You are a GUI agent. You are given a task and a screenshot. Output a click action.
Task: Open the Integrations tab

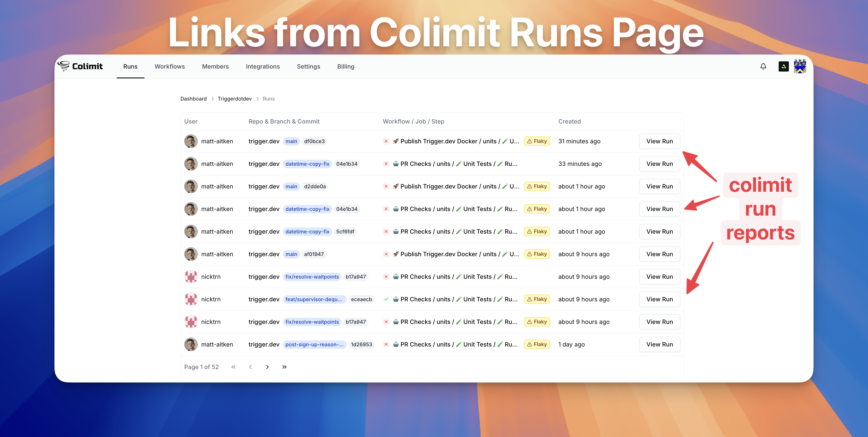click(x=263, y=66)
